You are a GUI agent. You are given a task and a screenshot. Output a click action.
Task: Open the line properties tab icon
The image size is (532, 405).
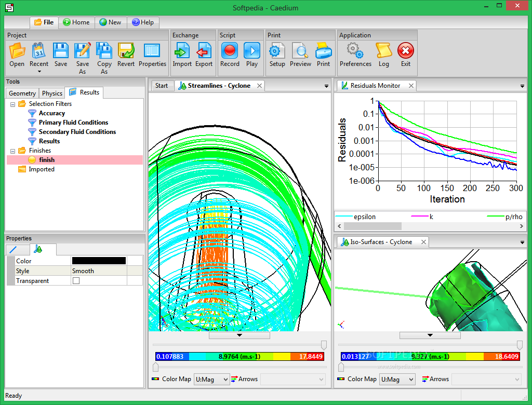click(13, 250)
